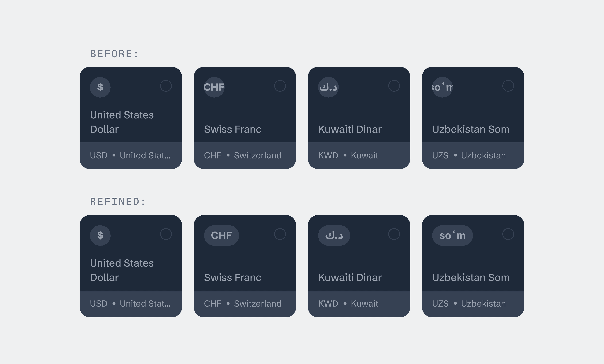
Task: Click 'Uzbekistan' country in Before row footer
Action: coord(483,155)
